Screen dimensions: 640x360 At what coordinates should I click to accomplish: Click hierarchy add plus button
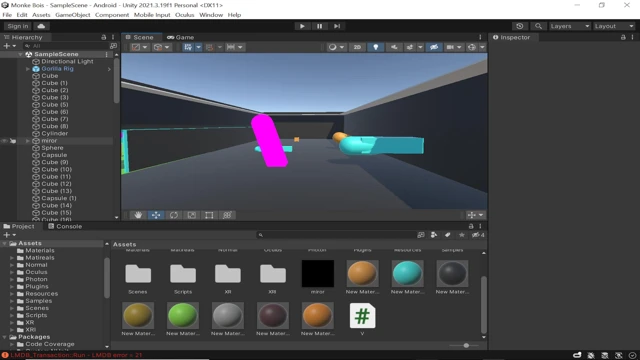click(7, 46)
